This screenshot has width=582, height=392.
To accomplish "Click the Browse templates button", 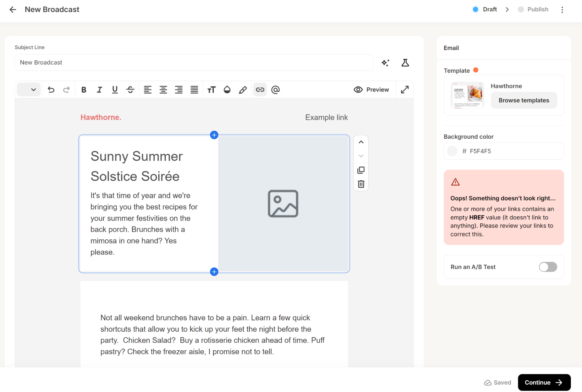I will click(x=523, y=100).
